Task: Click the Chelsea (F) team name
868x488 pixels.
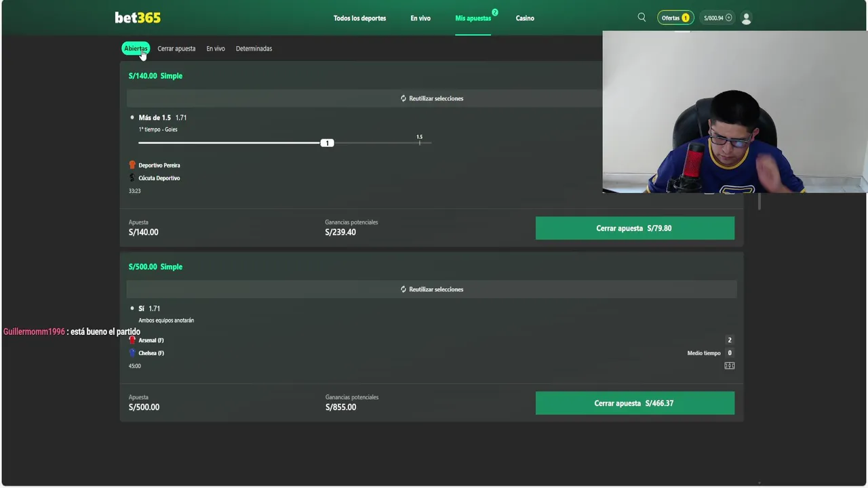Action: click(151, 353)
